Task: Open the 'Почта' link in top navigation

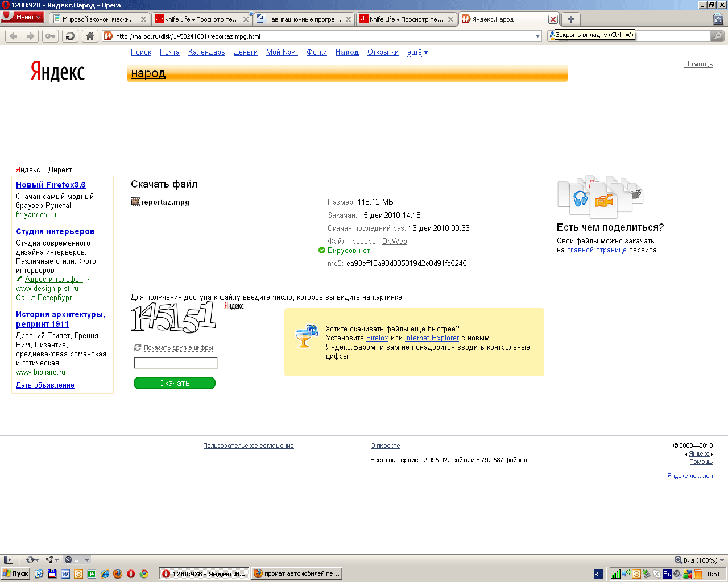Action: 169,52
